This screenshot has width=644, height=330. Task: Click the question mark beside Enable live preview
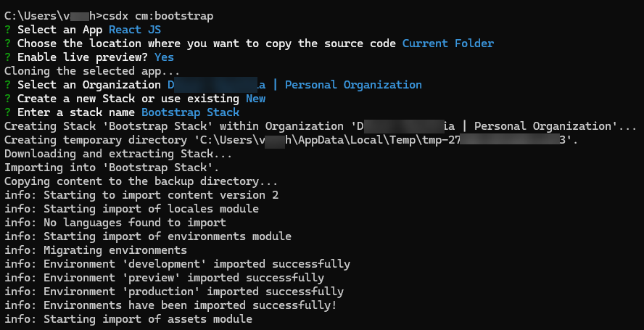(x=7, y=57)
